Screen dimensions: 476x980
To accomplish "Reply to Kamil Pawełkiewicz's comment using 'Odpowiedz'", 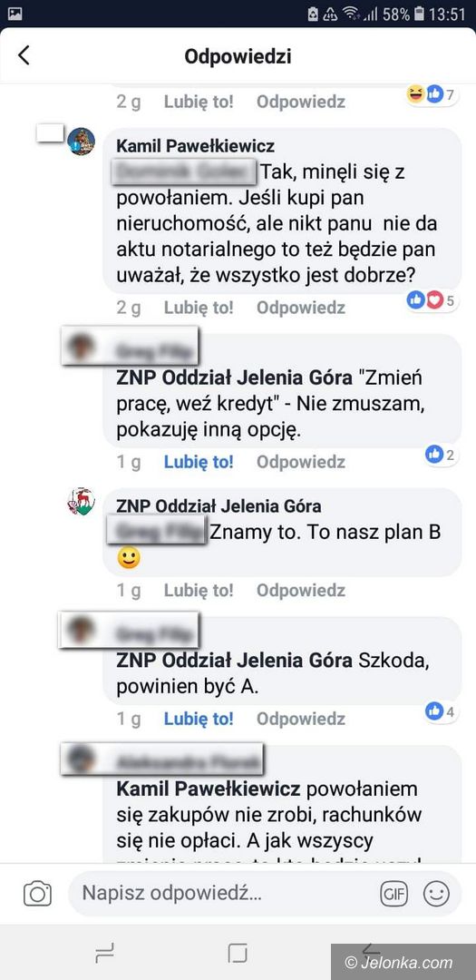I will 301,308.
